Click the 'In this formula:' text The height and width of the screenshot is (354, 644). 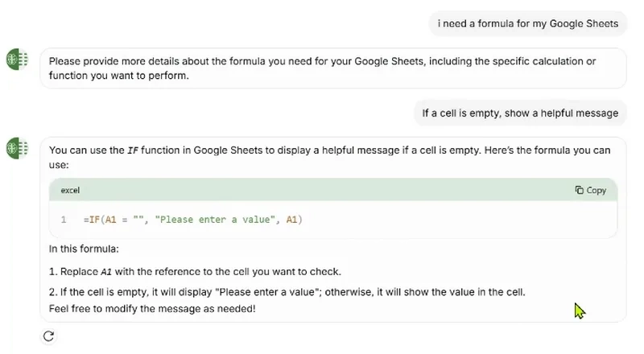(84, 249)
